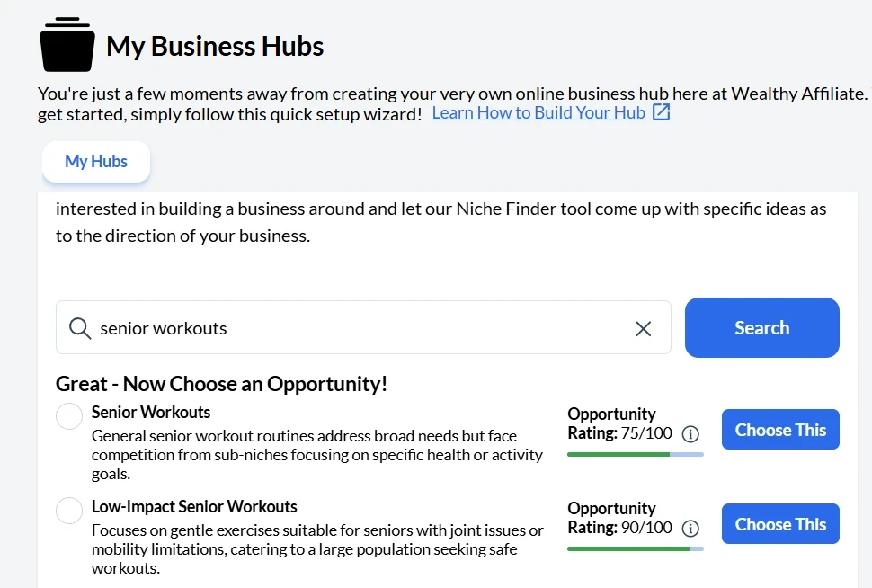Click the Low-Impact Senior Workouts title
872x588 pixels.
tap(194, 507)
